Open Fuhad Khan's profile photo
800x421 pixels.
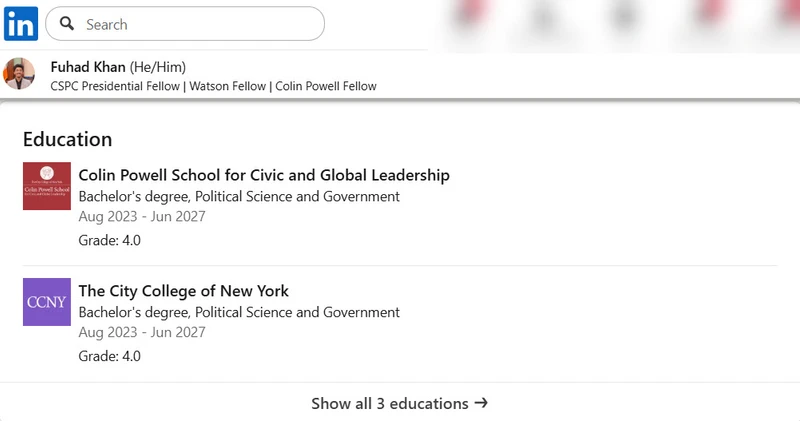coord(20,75)
